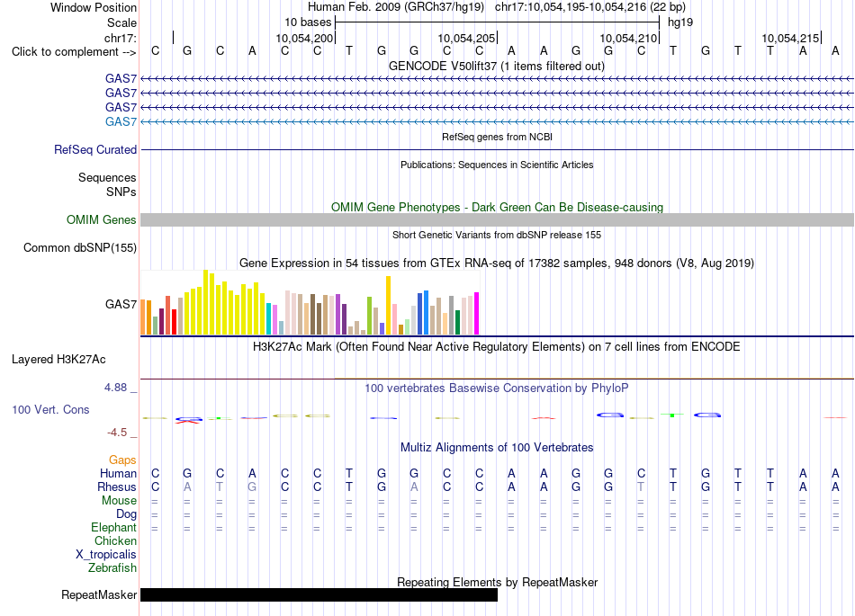Image resolution: width=855 pixels, height=616 pixels.
Task: Click the magenta bar in the GTEx chart
Action: click(477, 313)
